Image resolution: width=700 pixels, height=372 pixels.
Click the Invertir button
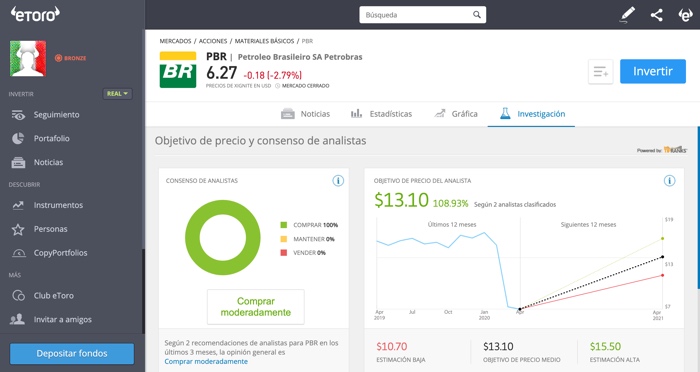[x=653, y=71]
